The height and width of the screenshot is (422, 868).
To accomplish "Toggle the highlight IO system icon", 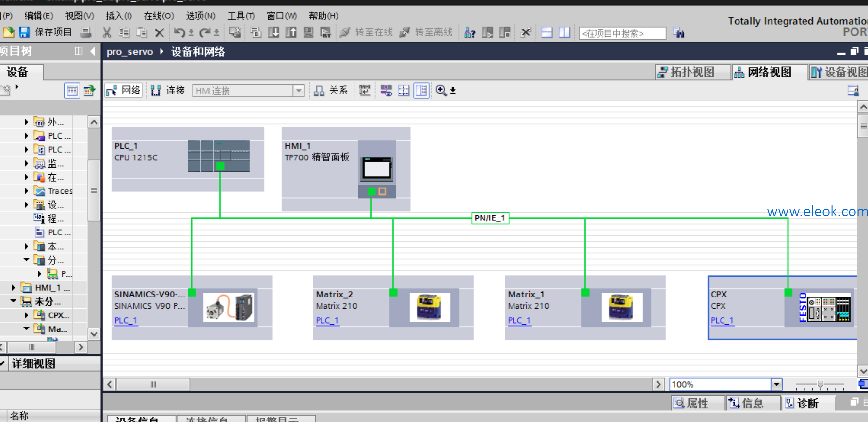I will pyautogui.click(x=386, y=90).
